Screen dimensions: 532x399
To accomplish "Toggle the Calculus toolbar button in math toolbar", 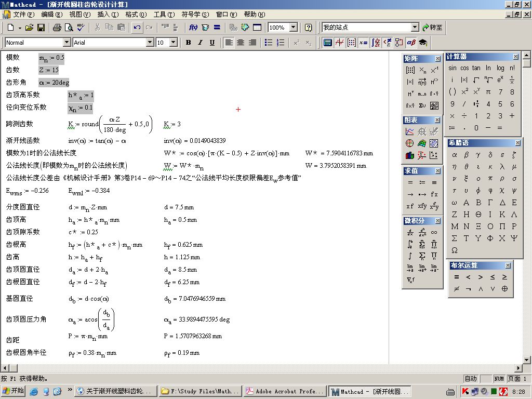I will pos(375,43).
